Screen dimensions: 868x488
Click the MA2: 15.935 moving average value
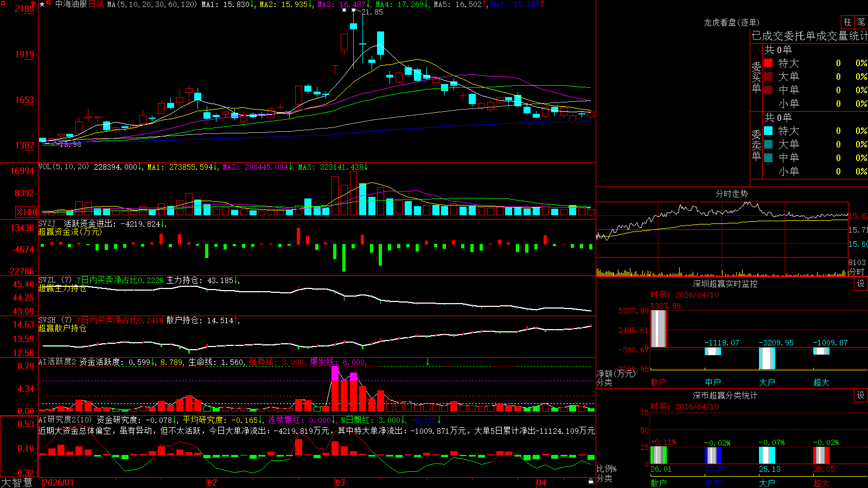click(x=284, y=4)
